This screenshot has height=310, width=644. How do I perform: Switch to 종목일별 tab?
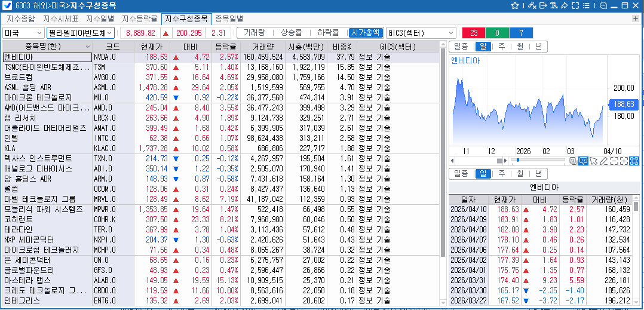tap(229, 19)
